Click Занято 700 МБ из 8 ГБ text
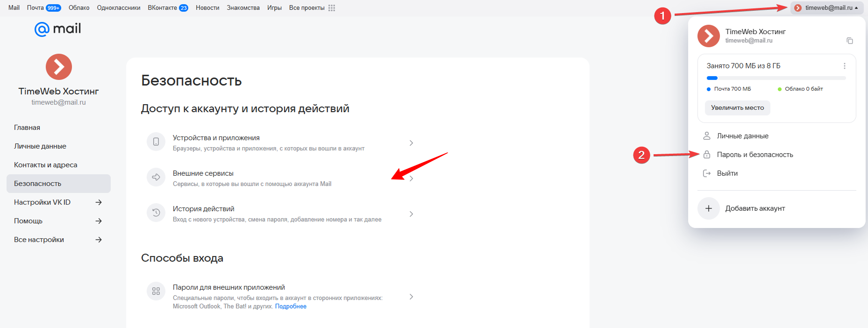 (x=743, y=66)
